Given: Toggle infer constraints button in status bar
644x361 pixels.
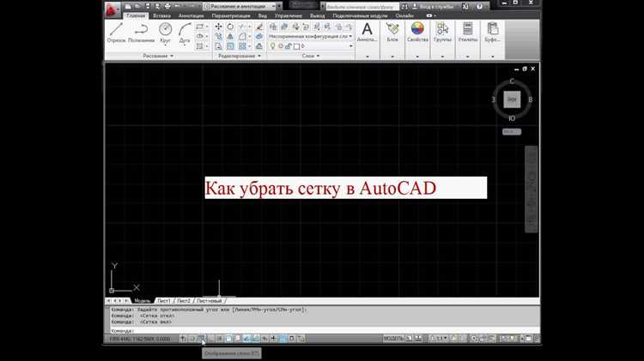Looking at the screenshot, I should point(183,339).
